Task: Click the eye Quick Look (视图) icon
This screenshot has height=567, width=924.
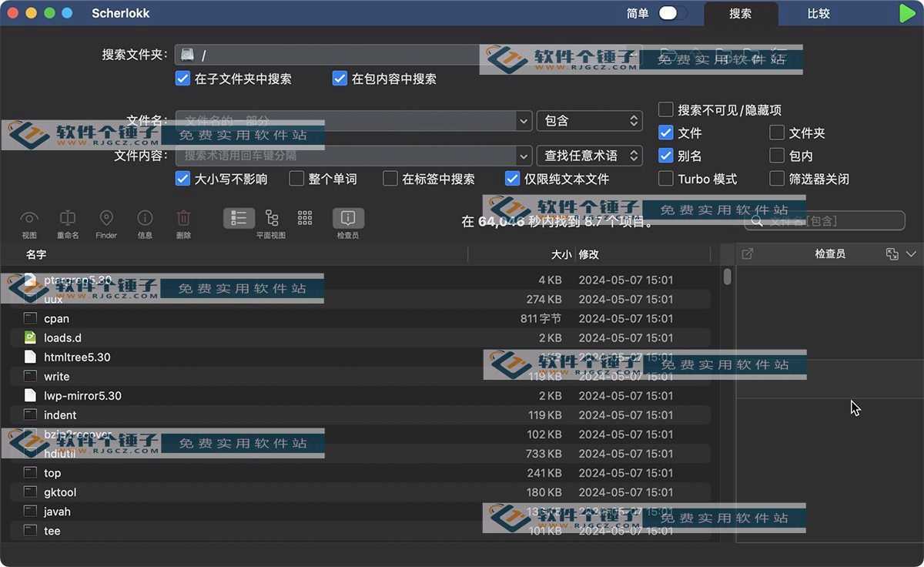Action: click(29, 218)
